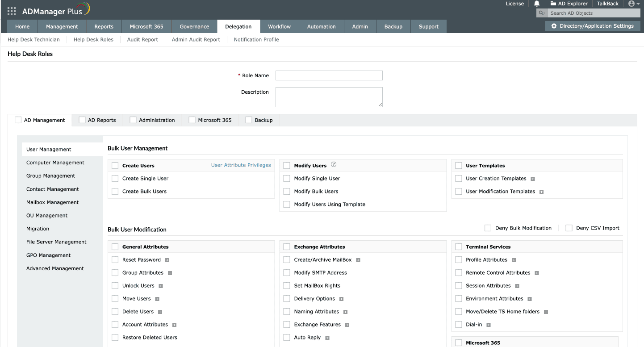Check the Terminal Services header checkbox
Screen dimensions: 644x347
click(458, 247)
